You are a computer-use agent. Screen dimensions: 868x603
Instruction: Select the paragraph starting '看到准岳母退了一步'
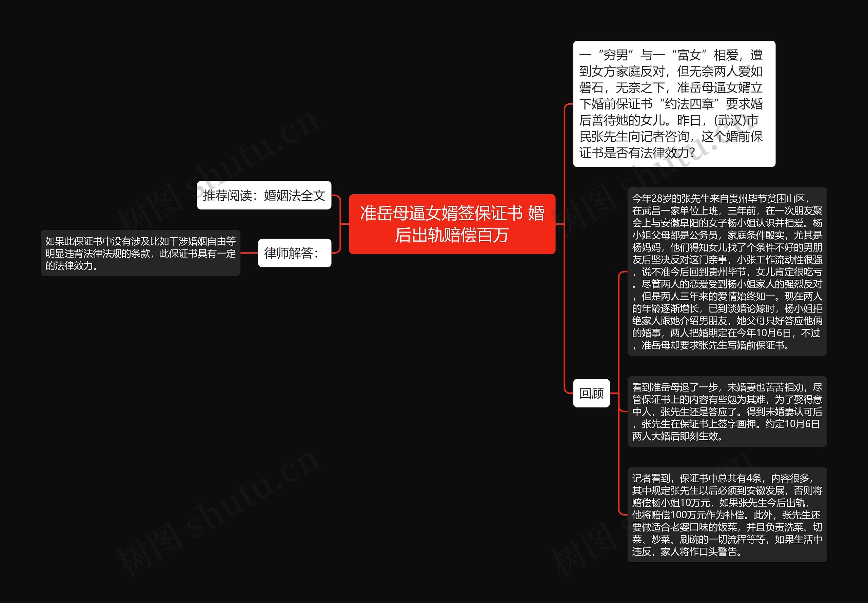727,411
